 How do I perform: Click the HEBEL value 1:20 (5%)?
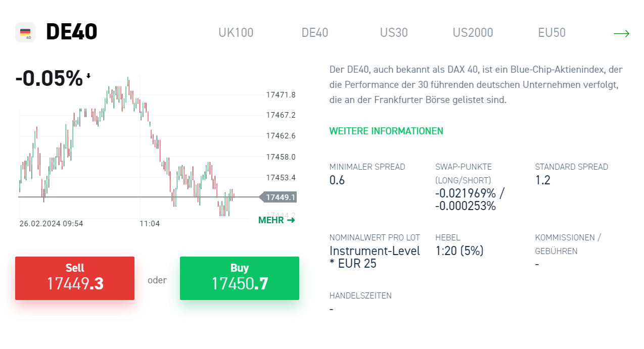[458, 251]
